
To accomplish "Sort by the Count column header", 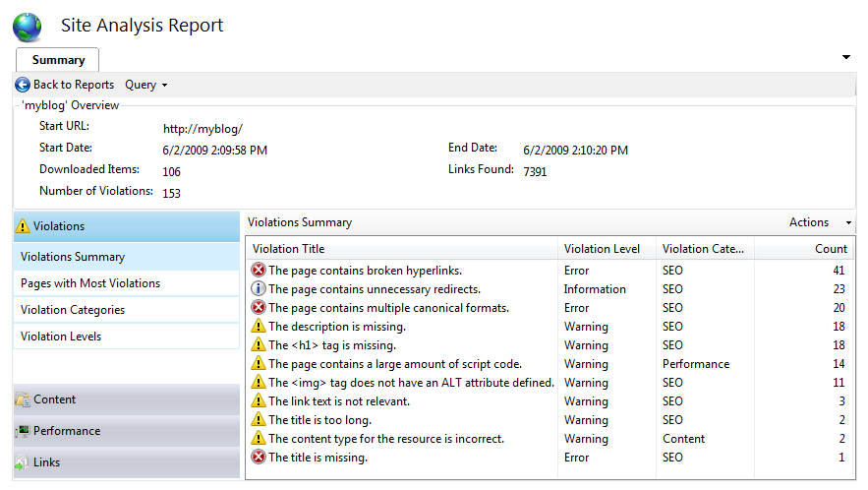I will click(x=831, y=249).
